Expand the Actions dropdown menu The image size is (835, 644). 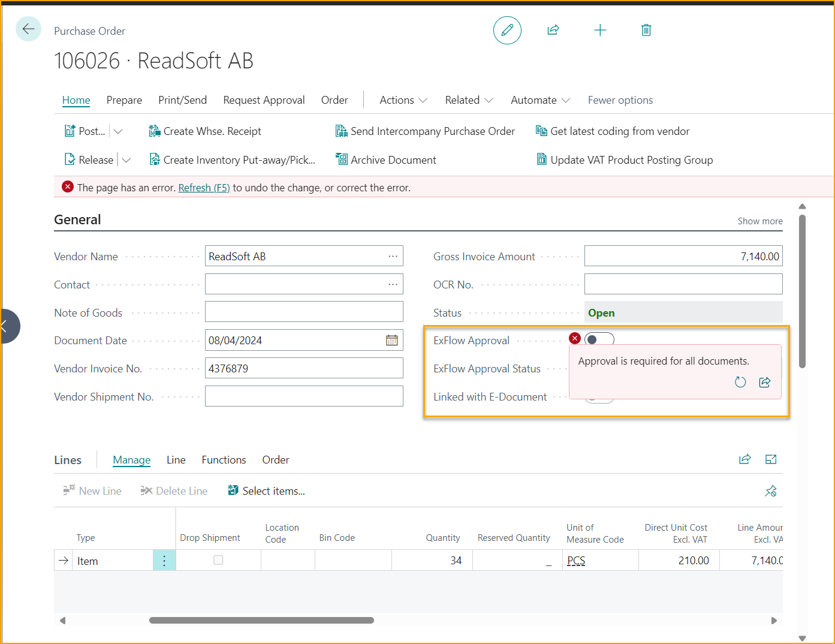(403, 100)
